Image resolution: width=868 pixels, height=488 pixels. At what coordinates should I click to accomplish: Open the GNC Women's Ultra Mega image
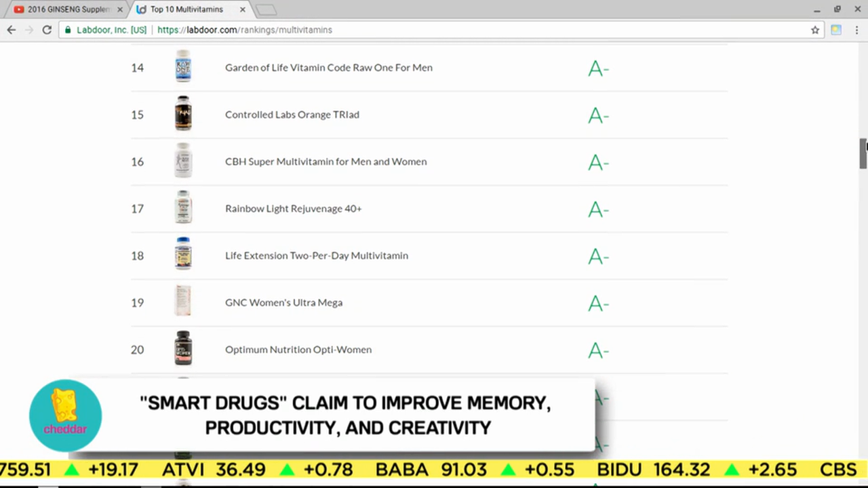coord(183,302)
